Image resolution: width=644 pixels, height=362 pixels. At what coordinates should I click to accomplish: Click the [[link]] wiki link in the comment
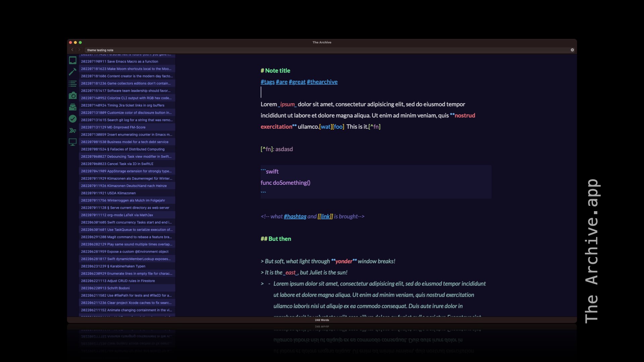pos(325,217)
